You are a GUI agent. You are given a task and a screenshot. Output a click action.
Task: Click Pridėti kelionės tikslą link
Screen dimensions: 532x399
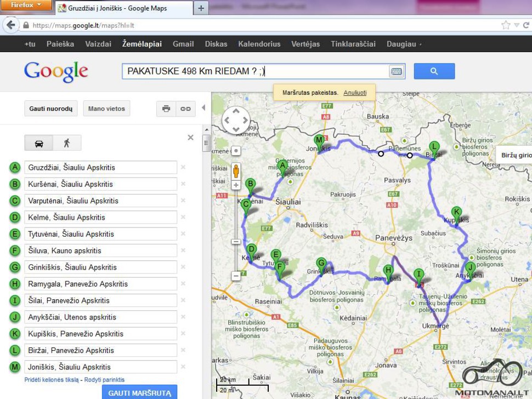tap(51, 380)
